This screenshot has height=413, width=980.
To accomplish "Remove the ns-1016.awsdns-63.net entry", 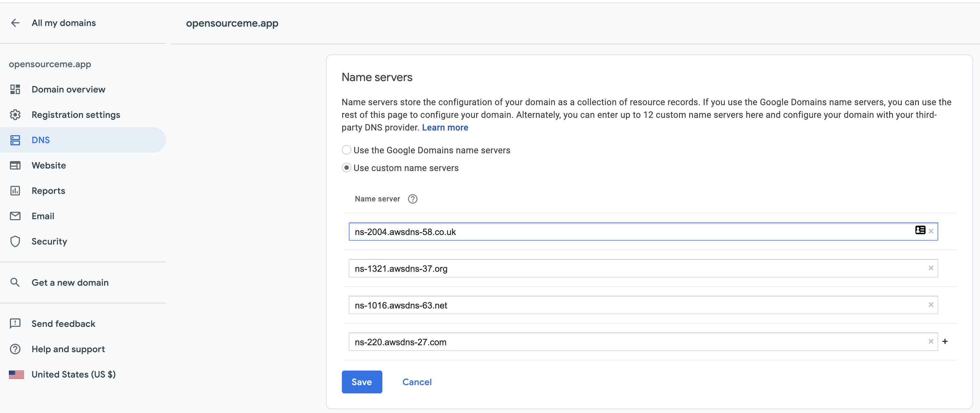I will tap(931, 305).
